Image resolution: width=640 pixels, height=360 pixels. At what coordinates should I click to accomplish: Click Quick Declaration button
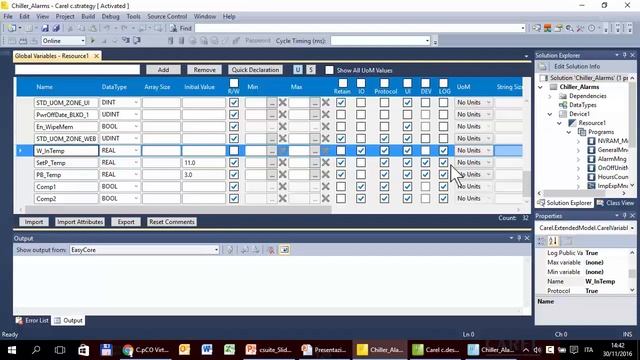click(x=256, y=70)
